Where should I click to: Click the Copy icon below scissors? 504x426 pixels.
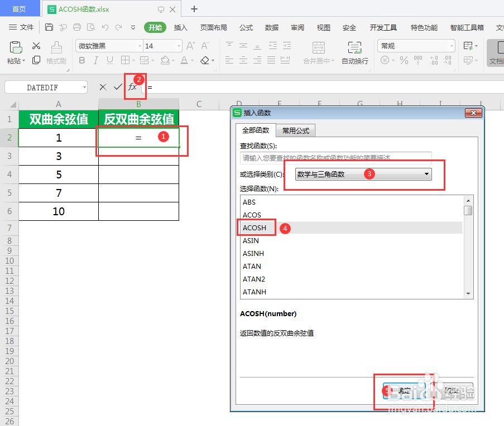coord(36,60)
